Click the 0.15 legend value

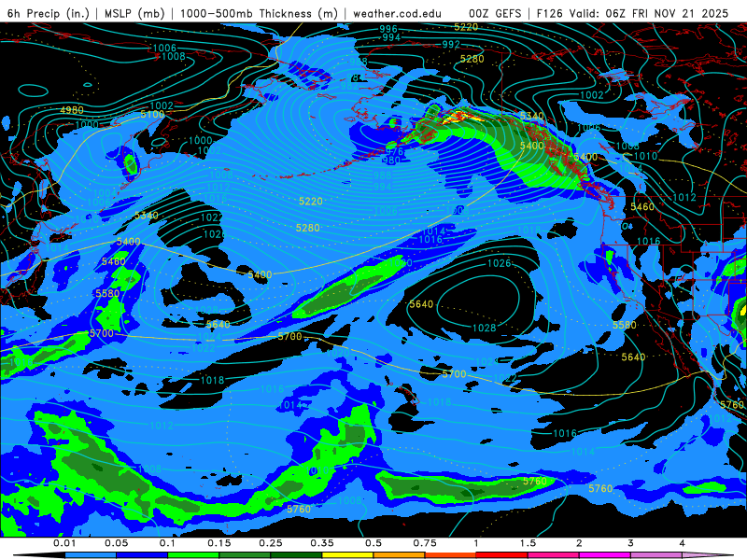coord(219,543)
